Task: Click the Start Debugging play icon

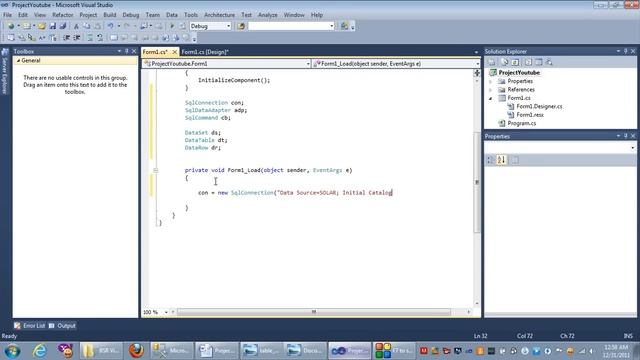Action: point(172,26)
